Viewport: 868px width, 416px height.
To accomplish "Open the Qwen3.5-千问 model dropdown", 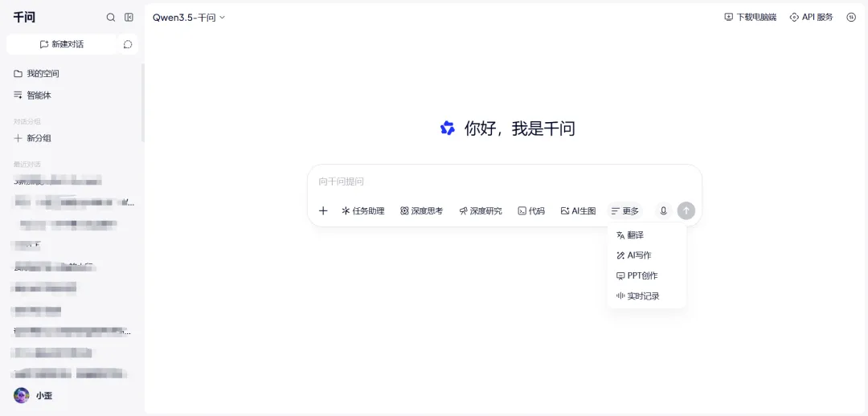I will 189,18.
